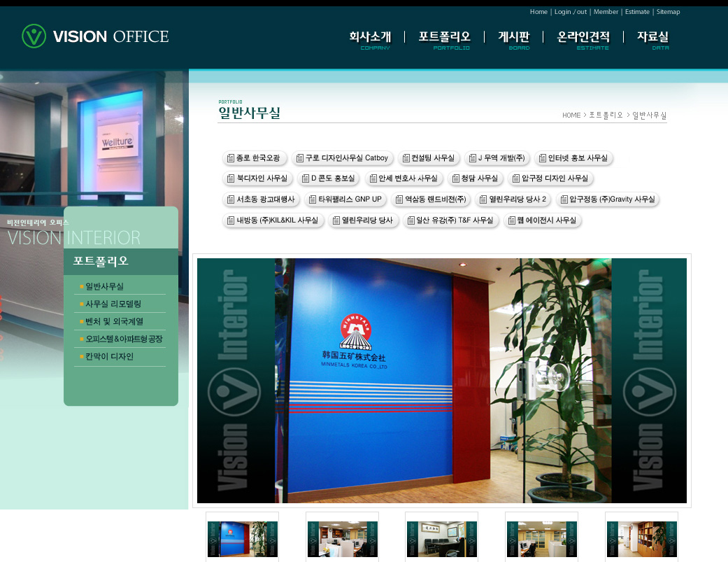Open the 종로 한국오광 project button
The image size is (728, 562).
pos(255,158)
